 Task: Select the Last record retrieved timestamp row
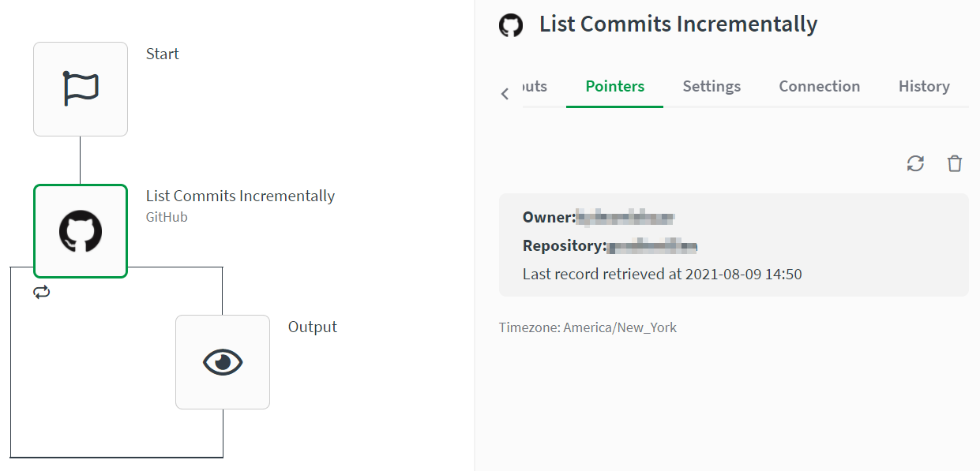662,275
